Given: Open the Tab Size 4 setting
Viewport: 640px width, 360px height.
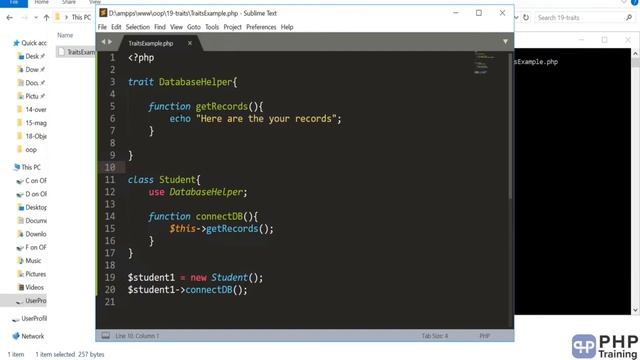Looking at the screenshot, I should click(x=435, y=336).
